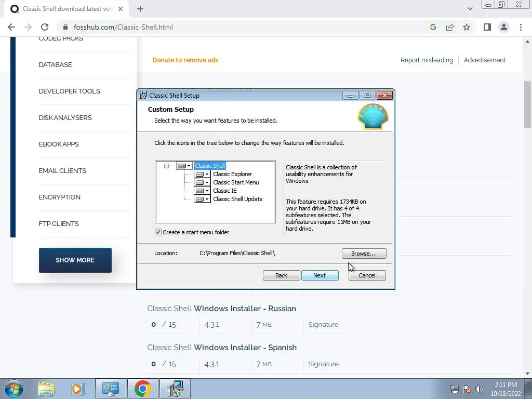Download Classic Shell Windows Installer - Spanish

coord(222,348)
